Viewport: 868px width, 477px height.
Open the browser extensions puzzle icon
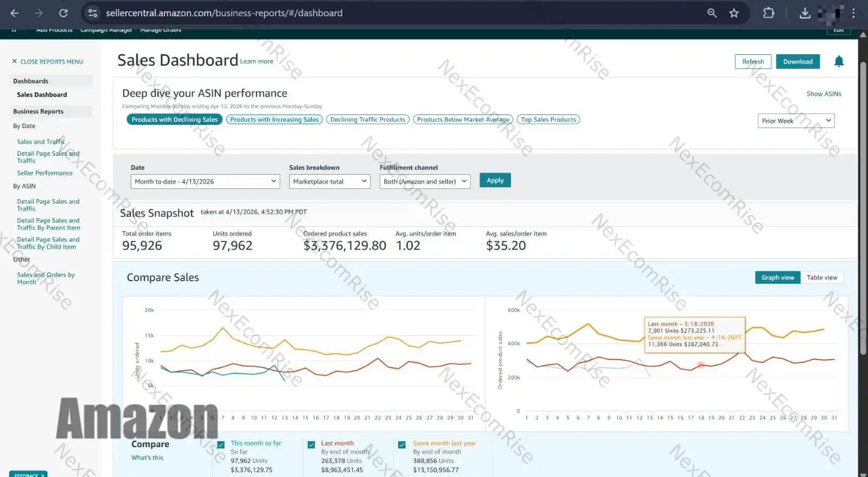[x=769, y=13]
